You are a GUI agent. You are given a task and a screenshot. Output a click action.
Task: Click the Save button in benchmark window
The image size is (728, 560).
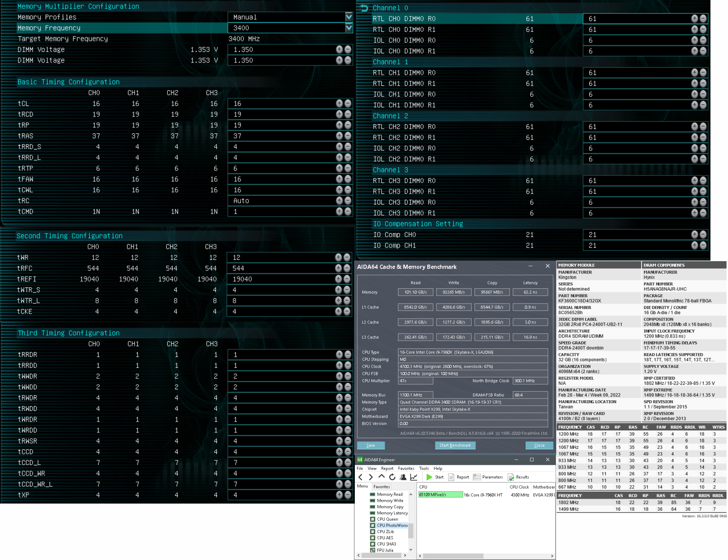pyautogui.click(x=371, y=445)
